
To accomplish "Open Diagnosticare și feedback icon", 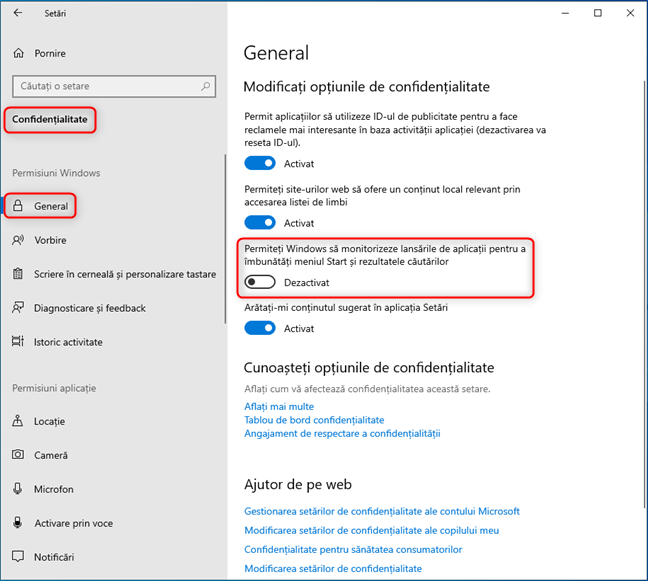I will coord(18,308).
